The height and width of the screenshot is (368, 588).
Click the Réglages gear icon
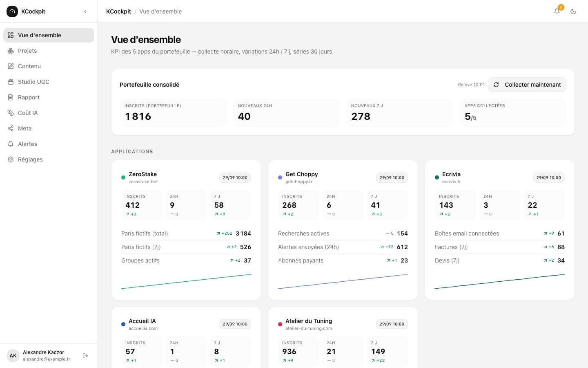11,159
